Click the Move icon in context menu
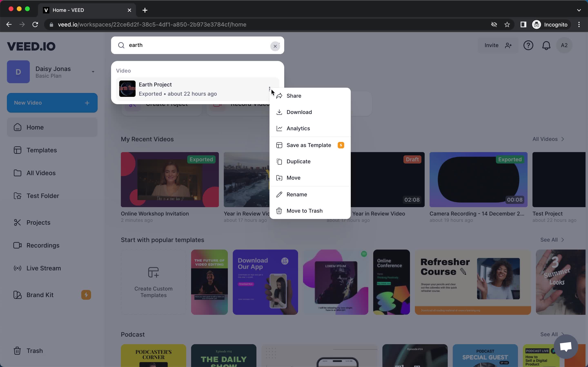The width and height of the screenshot is (588, 367). point(279,178)
